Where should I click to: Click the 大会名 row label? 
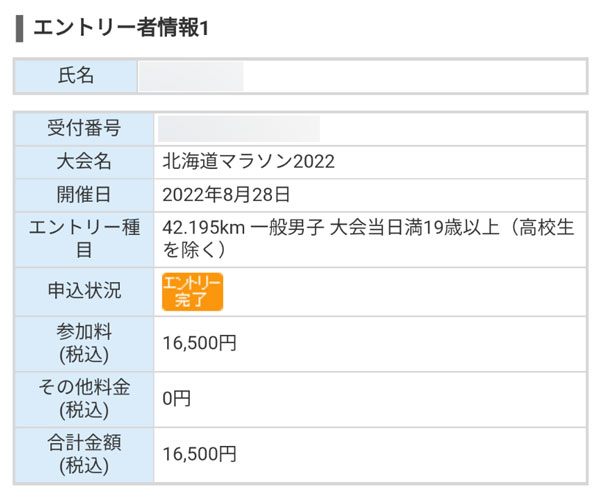coord(84,161)
